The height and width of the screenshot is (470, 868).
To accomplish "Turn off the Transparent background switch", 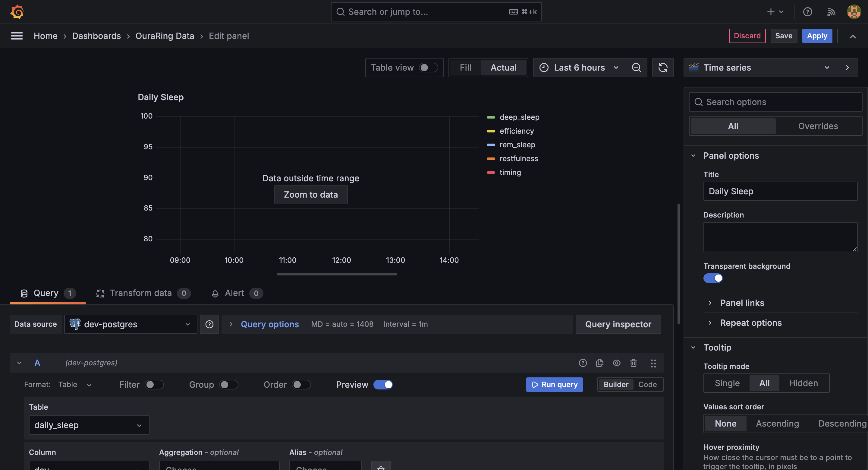I will tap(713, 278).
